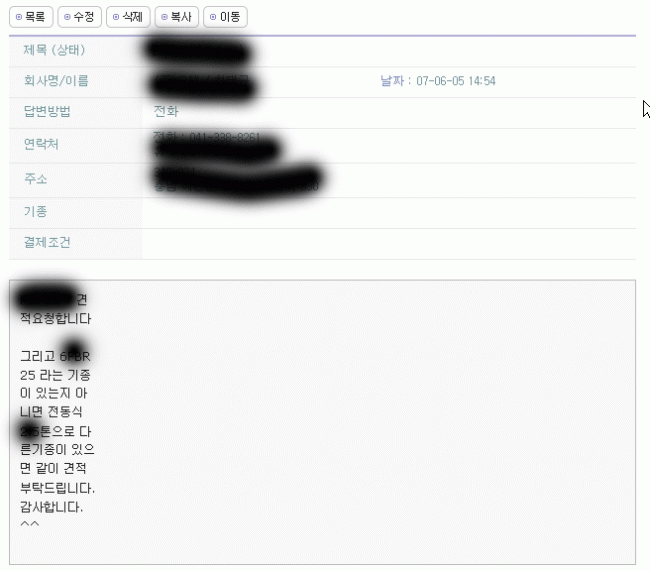Select the 제목 (상태) field label
This screenshot has height=571, width=650.
coord(54,50)
